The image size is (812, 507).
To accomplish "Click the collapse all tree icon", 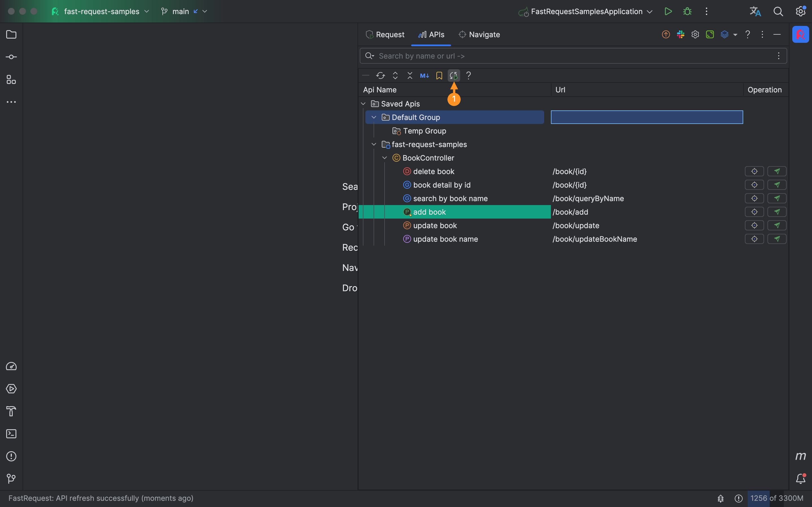I will (x=410, y=75).
